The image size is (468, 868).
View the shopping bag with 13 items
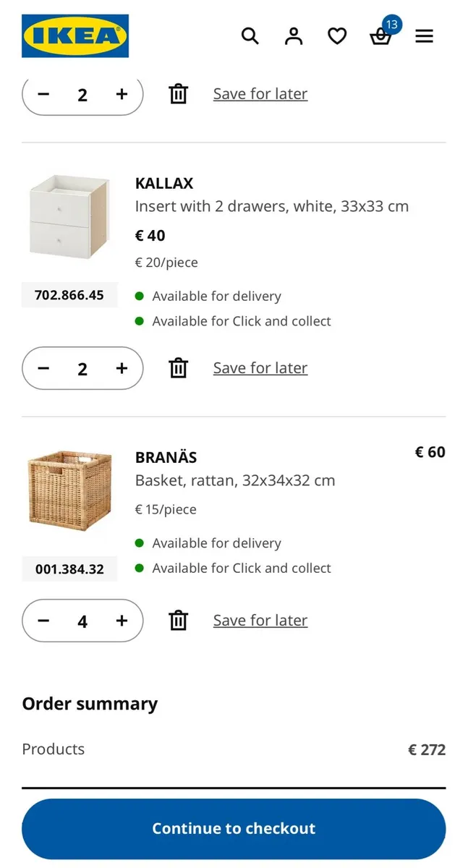pos(381,36)
